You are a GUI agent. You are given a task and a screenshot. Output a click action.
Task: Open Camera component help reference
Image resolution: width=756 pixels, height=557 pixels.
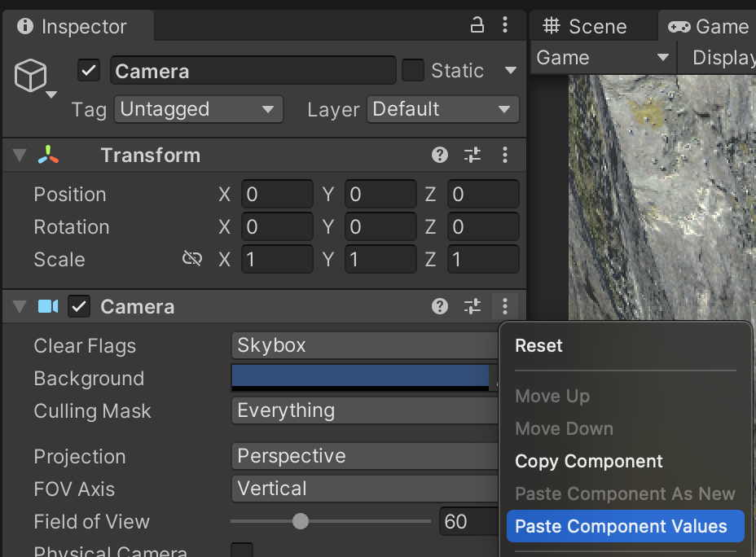pyautogui.click(x=440, y=306)
